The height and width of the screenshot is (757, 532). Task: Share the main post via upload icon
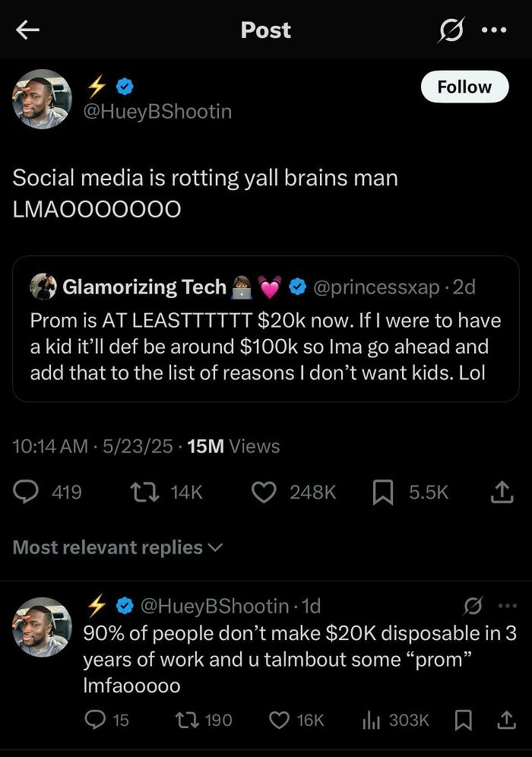502,492
